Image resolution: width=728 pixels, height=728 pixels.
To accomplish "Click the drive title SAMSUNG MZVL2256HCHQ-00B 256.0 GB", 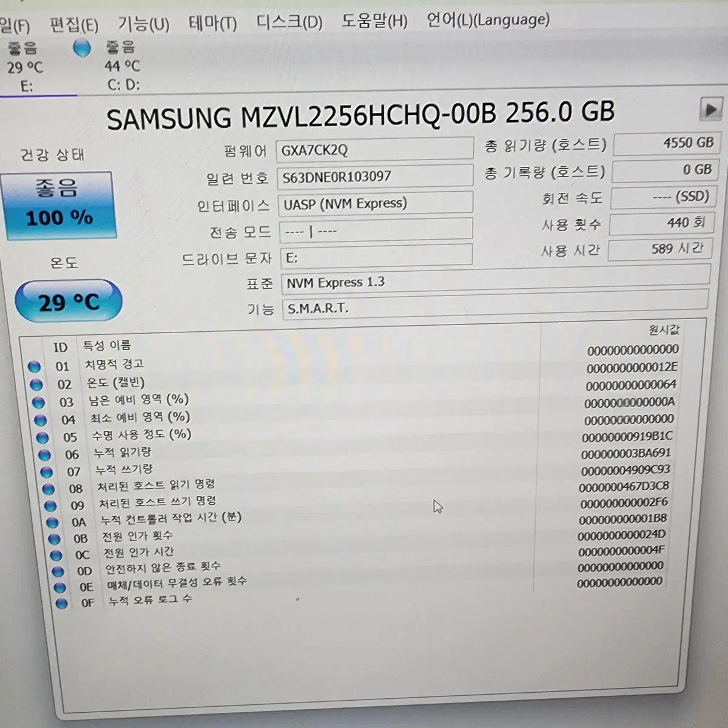I will [361, 115].
